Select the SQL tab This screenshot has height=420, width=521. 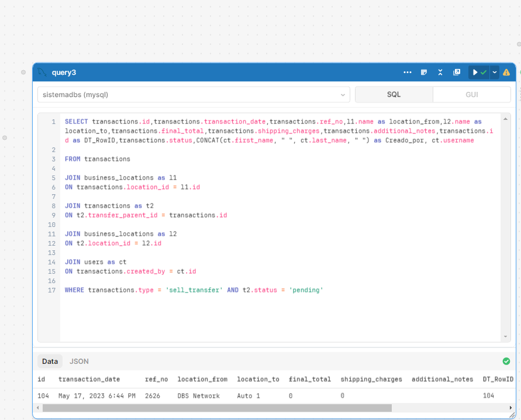394,94
